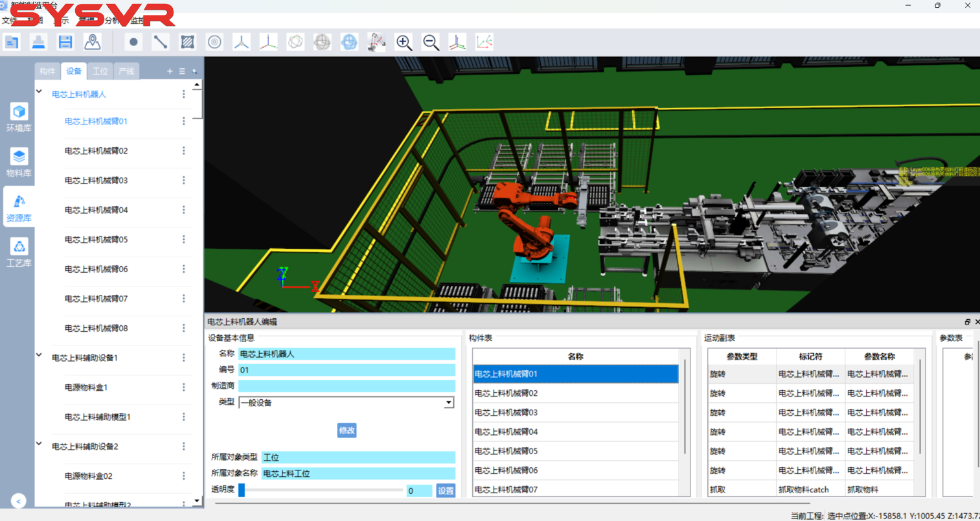Select 电芯上料辅助模型1 in the device tree
Screen dimensions: 980x521
click(98, 417)
